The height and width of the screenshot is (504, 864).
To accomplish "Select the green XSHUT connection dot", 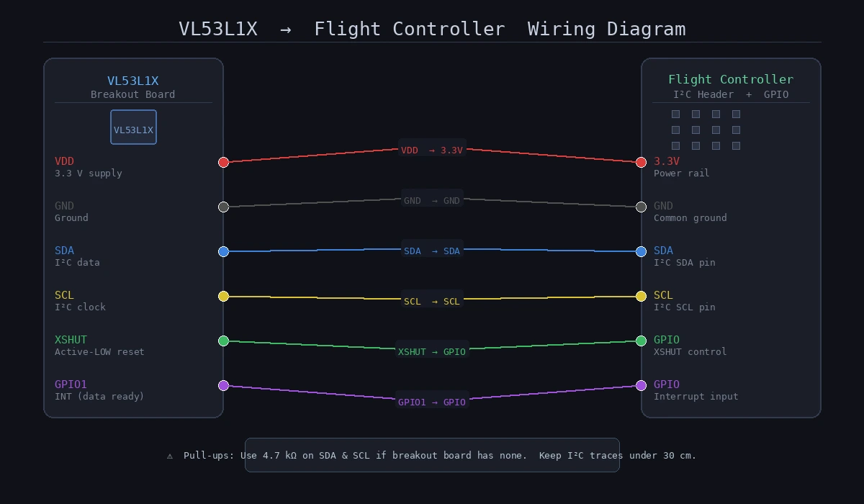I will [x=223, y=341].
